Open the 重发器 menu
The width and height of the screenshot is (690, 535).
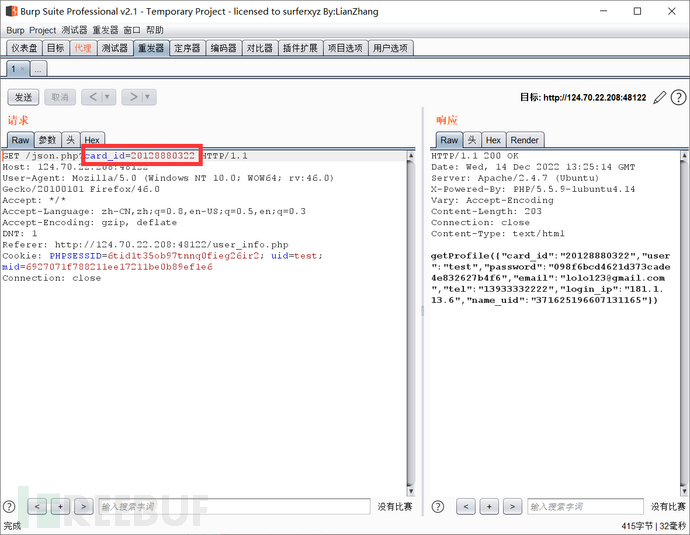point(106,30)
